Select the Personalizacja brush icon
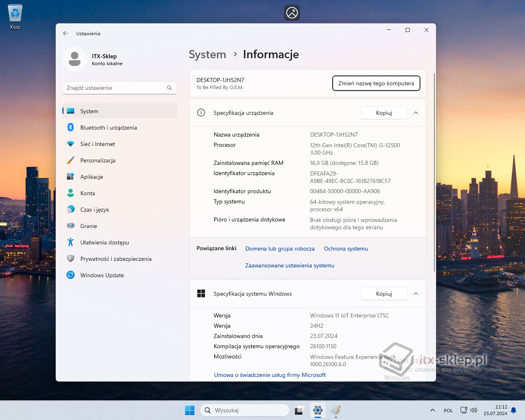The width and height of the screenshot is (525, 420). tap(71, 160)
